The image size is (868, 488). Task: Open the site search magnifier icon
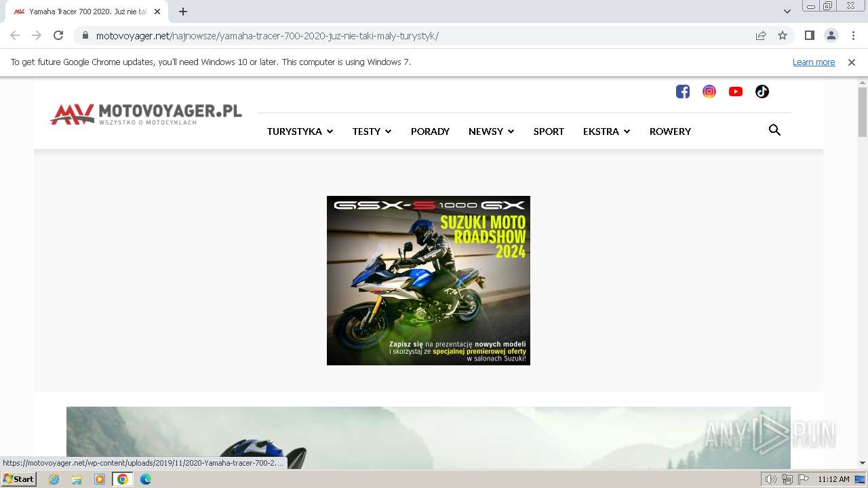coord(774,130)
